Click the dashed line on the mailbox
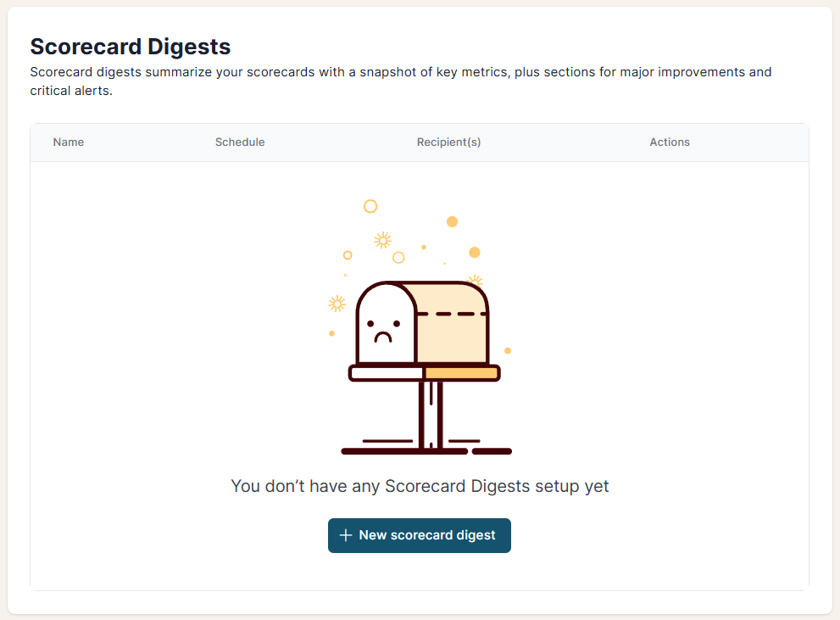The height and width of the screenshot is (620, 840). pyautogui.click(x=452, y=314)
